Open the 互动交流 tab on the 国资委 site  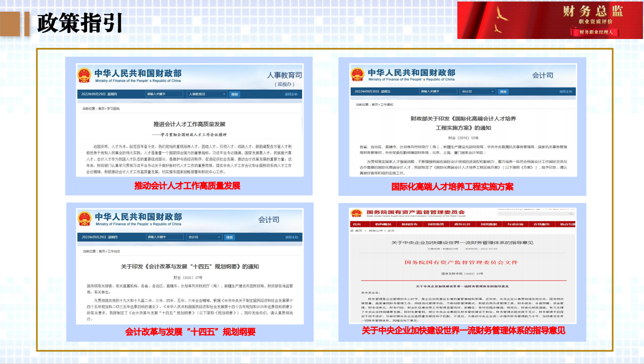tap(515, 224)
